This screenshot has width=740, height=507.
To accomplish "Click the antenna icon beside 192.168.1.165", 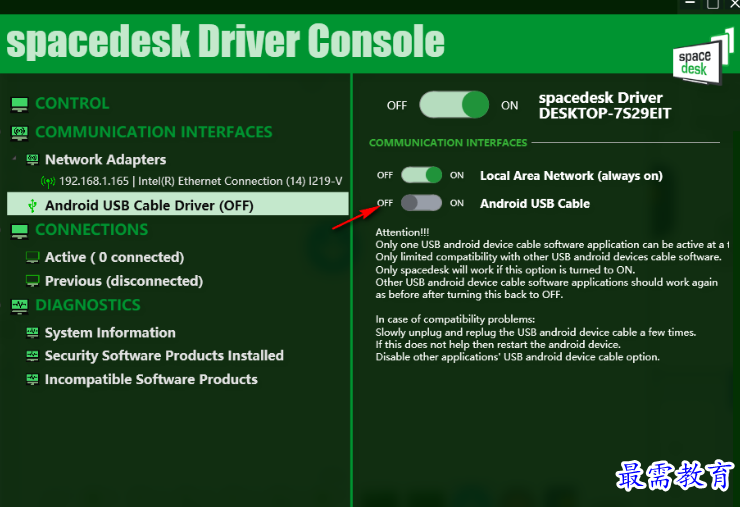I will coord(48,182).
